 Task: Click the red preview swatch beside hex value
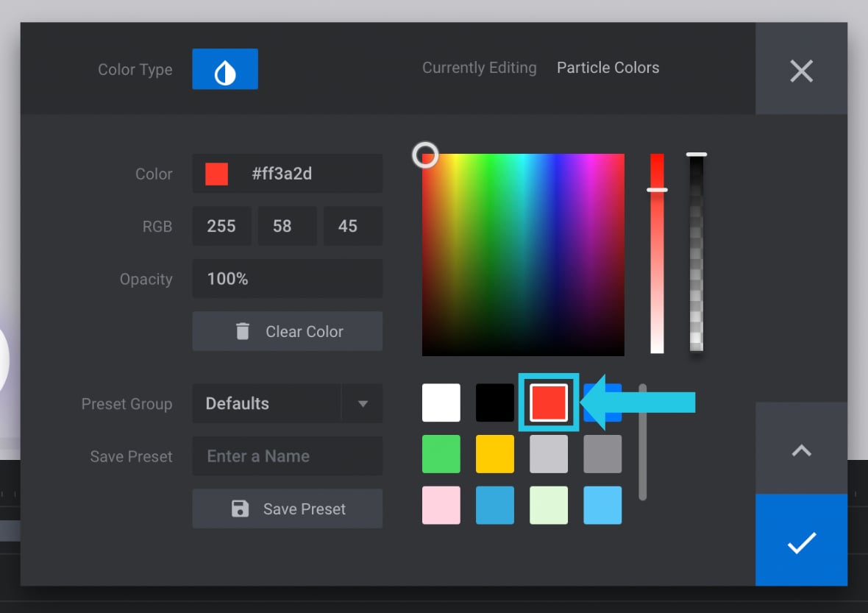click(x=216, y=174)
